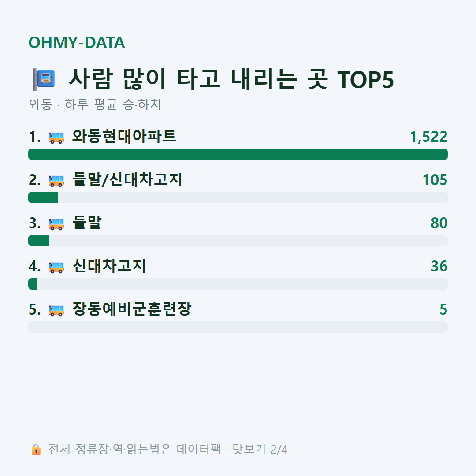Click the empty progress bar under 장동예비군훈련장
The height and width of the screenshot is (476, 476).
[x=238, y=327]
